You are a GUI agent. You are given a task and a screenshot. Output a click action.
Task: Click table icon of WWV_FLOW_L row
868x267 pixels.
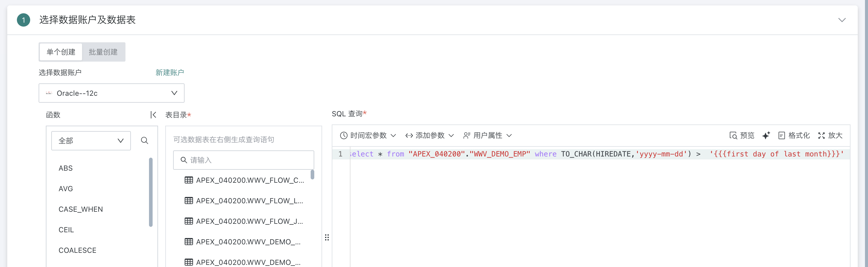coord(189,201)
